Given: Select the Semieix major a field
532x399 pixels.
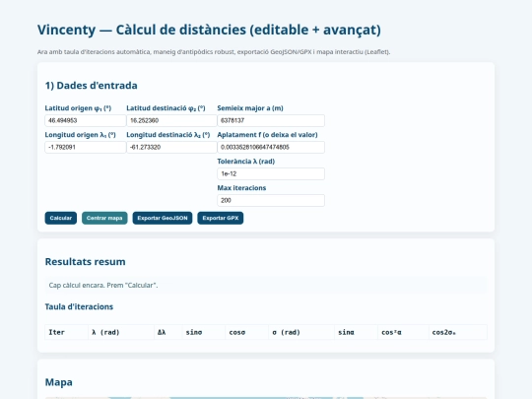Looking at the screenshot, I should (x=271, y=120).
